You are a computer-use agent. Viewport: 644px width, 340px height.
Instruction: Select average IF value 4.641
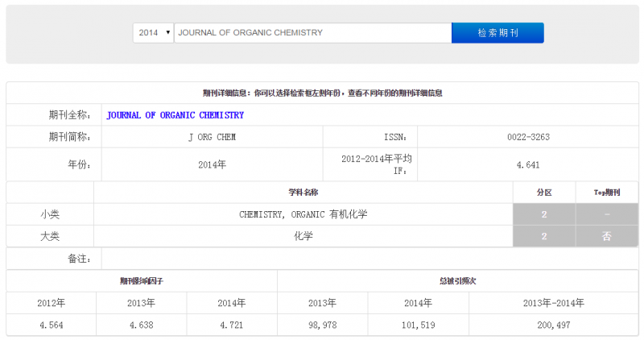coord(528,165)
